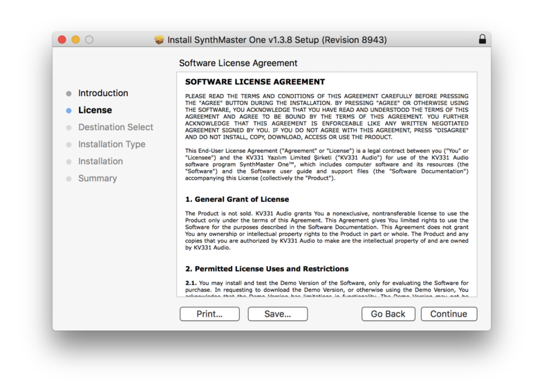Click the Installation step label
The image size is (553, 392).
pyautogui.click(x=100, y=161)
